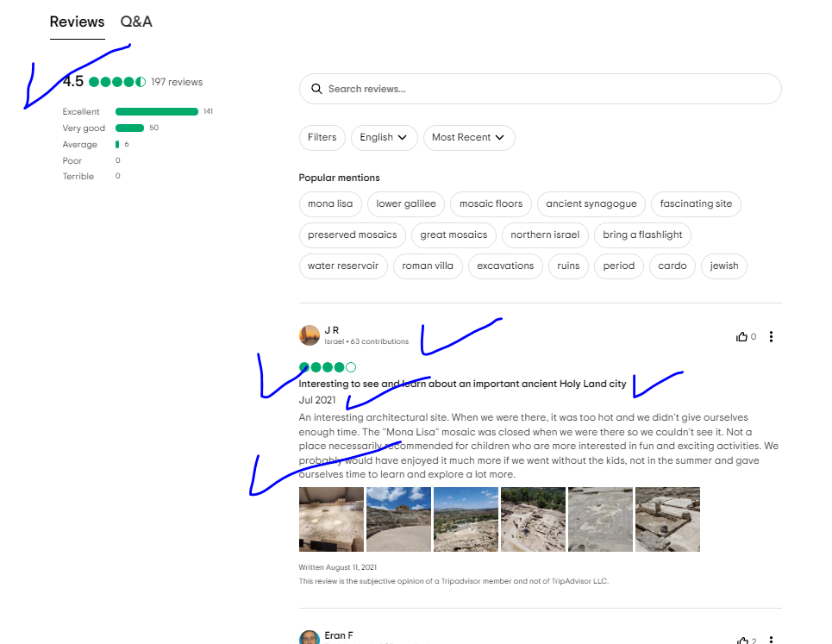Open first review photo of mosaic floor
Viewport: 832px width, 644px height.
coord(331,519)
